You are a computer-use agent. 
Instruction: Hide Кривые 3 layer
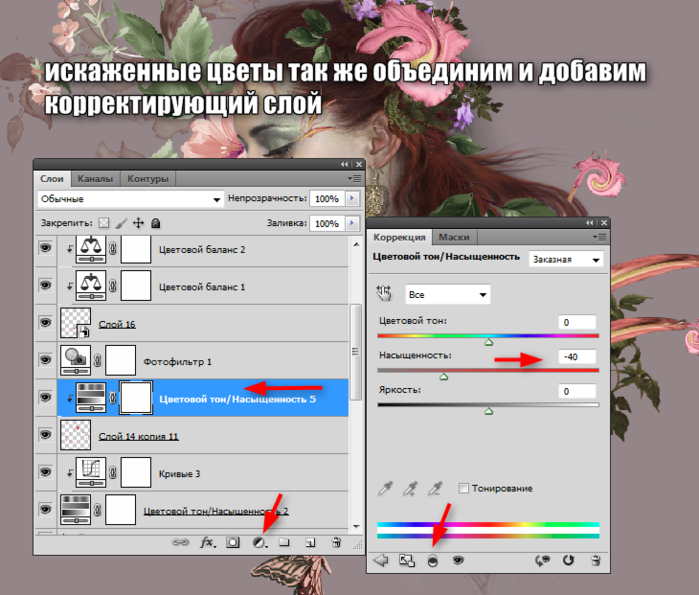pos(45,472)
